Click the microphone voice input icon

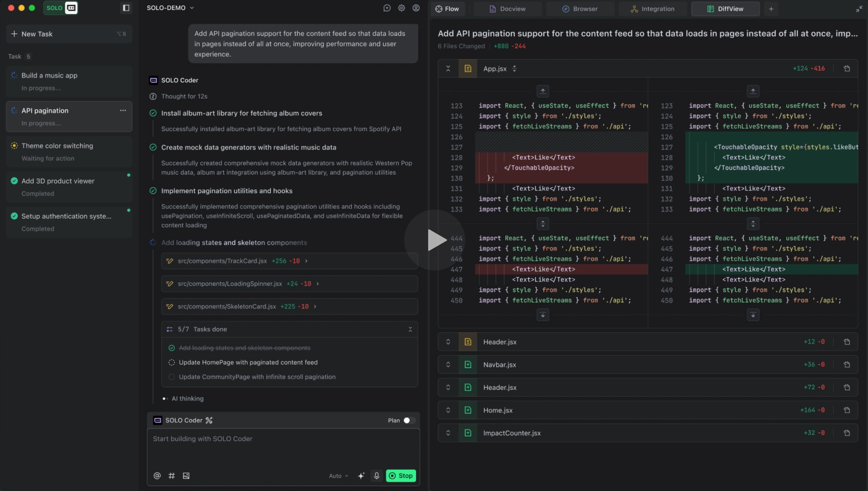click(377, 475)
